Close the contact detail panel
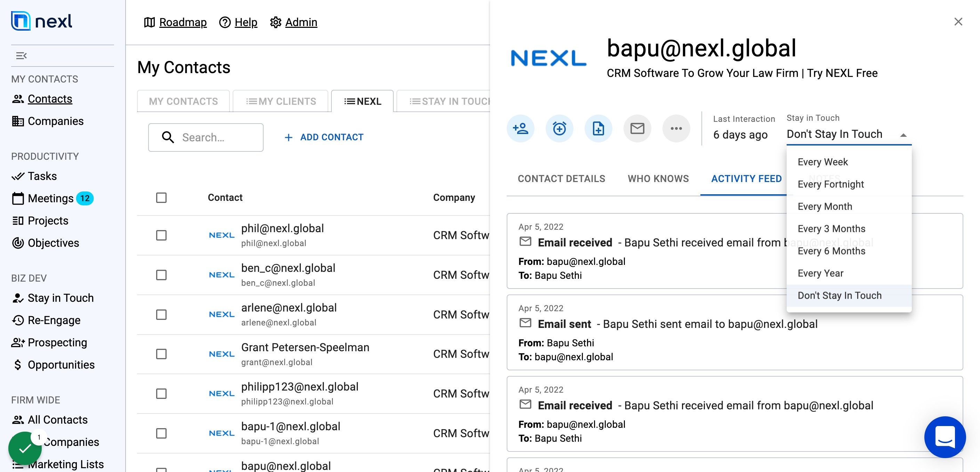 click(x=958, y=22)
